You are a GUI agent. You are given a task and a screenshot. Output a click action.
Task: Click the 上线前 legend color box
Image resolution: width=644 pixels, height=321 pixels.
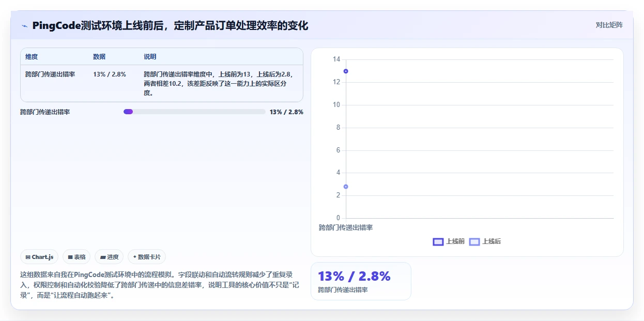438,241
